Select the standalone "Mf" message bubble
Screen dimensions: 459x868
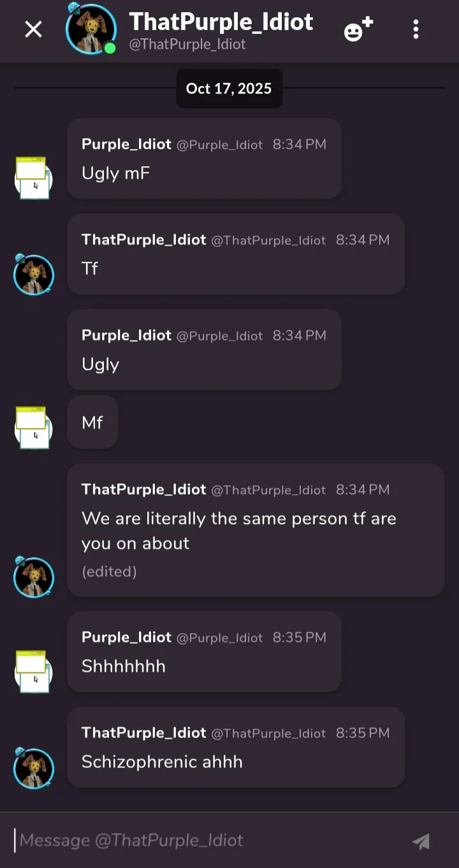(92, 423)
